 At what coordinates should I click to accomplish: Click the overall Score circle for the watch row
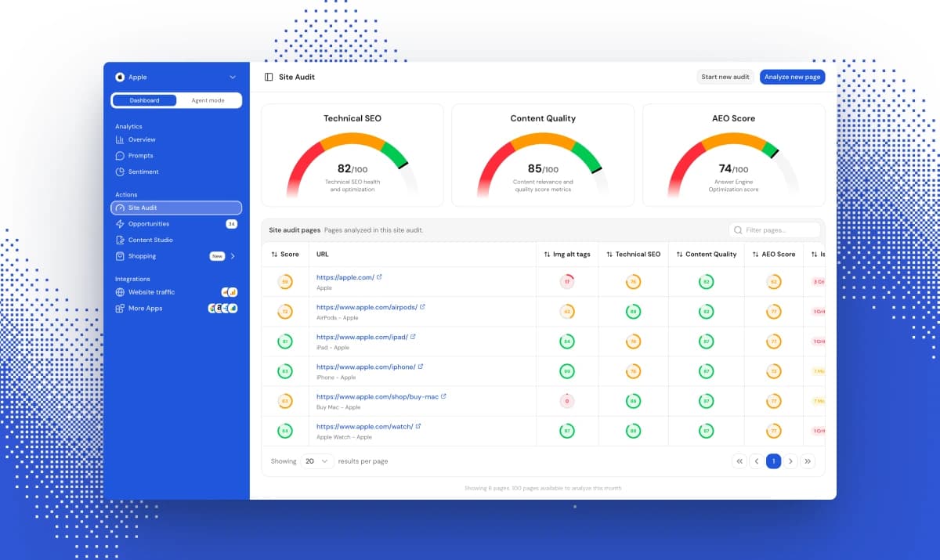pyautogui.click(x=285, y=431)
